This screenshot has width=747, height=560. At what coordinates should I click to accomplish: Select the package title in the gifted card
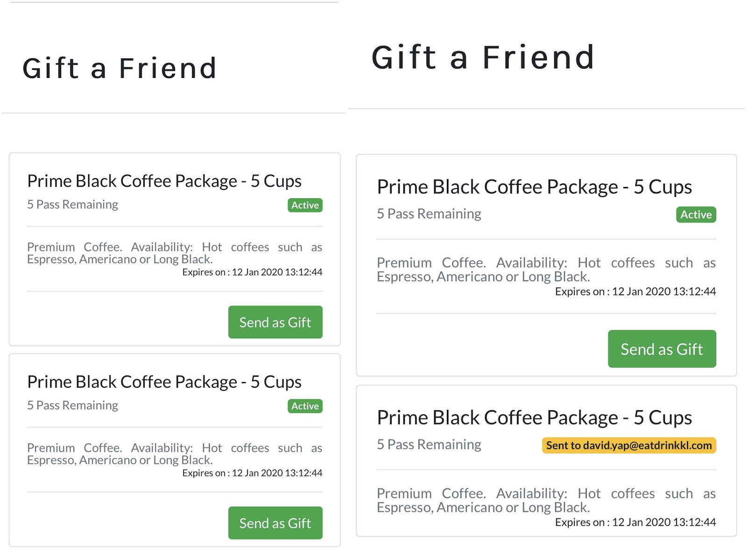[534, 418]
